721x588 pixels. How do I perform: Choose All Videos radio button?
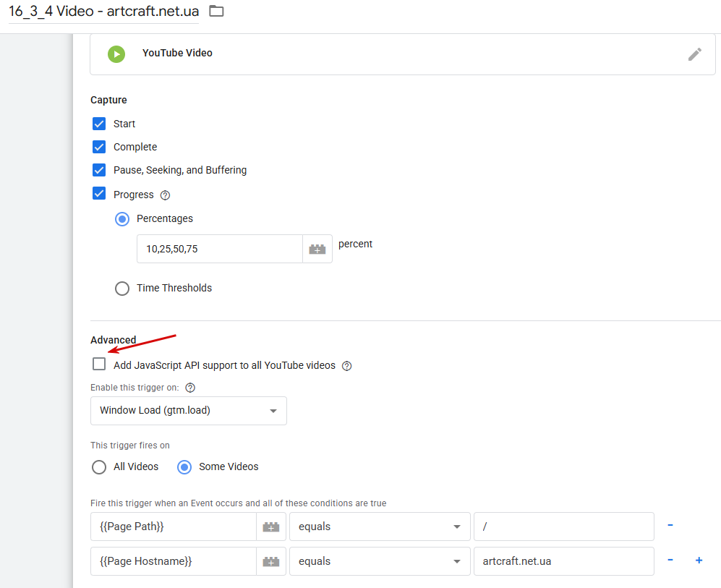coord(99,467)
